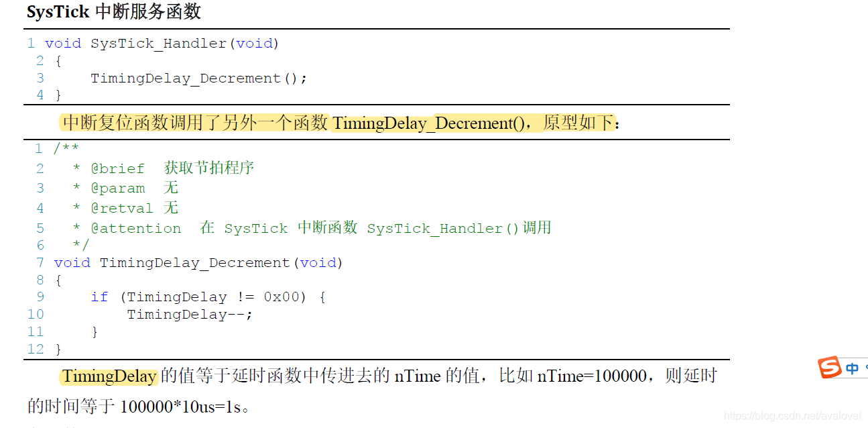Viewport: 868px width, 428px height.
Task: Click "SysTick_Handler()调用" in the attention comment
Action: 459,228
